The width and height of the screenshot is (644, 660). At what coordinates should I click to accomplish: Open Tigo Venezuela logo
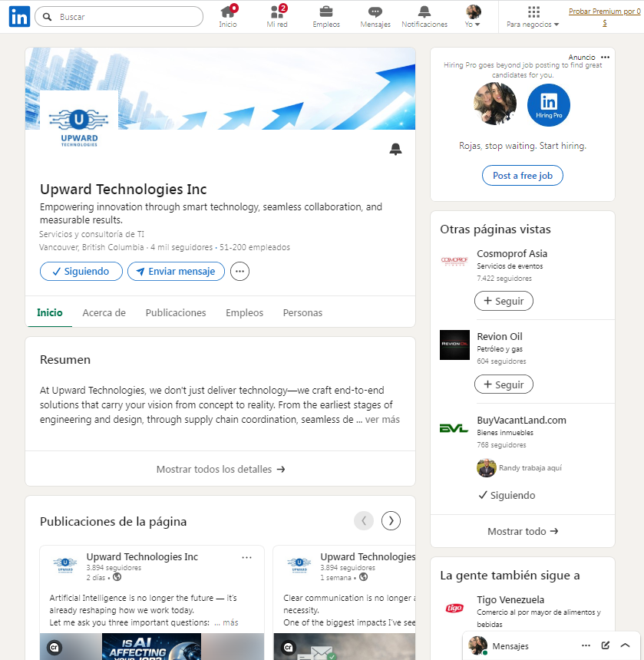tap(454, 608)
